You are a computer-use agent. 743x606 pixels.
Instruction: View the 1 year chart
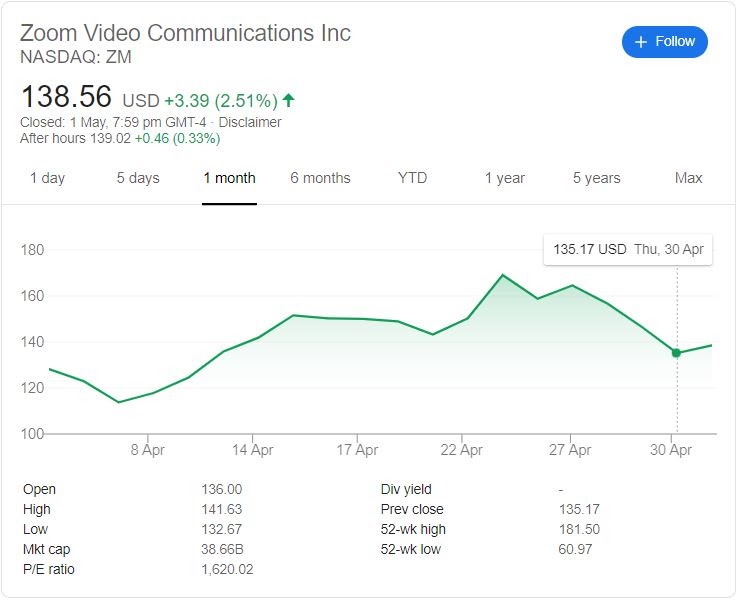tap(505, 178)
